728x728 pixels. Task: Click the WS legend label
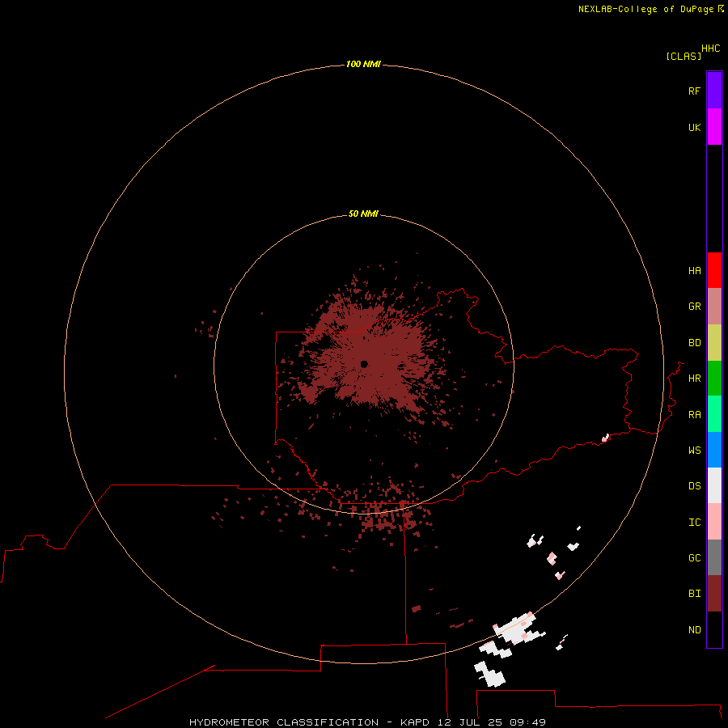point(695,450)
